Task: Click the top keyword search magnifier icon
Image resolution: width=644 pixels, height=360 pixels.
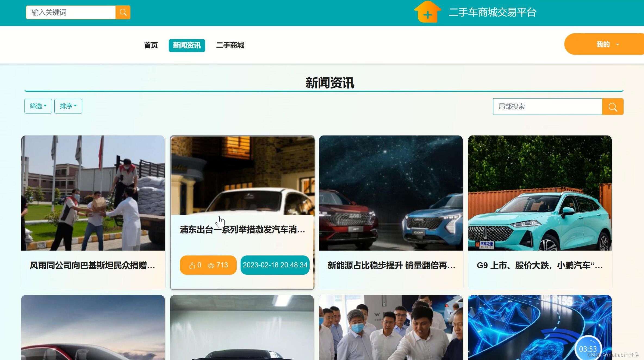Action: [123, 12]
